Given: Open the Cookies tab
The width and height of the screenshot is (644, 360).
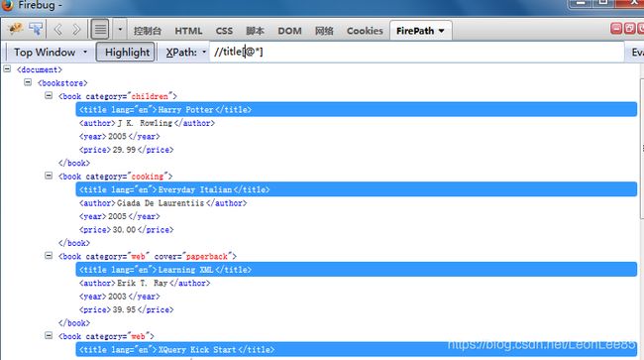Looking at the screenshot, I should (365, 31).
